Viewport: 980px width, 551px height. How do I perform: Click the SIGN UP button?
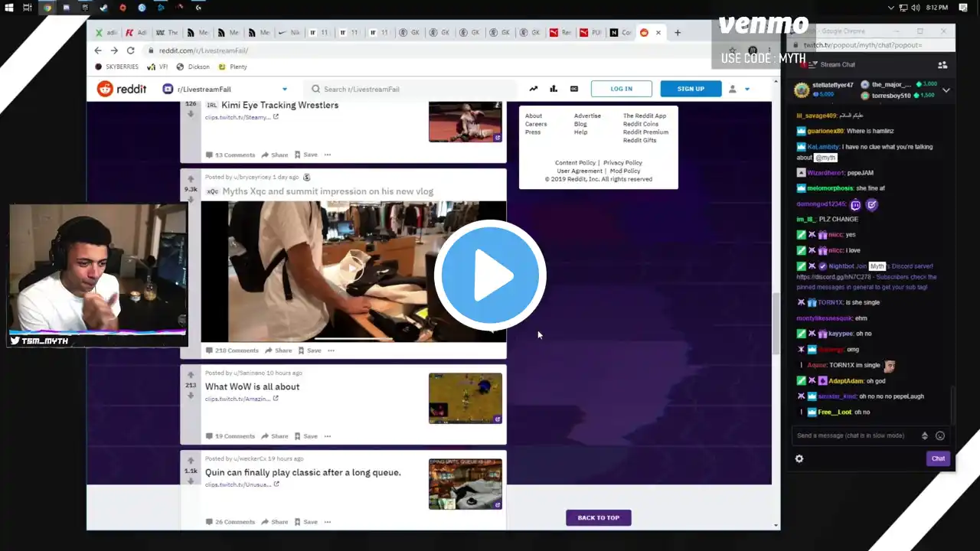point(691,89)
